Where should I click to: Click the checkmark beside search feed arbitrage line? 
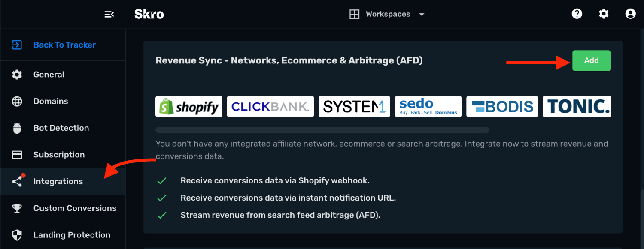(x=162, y=215)
